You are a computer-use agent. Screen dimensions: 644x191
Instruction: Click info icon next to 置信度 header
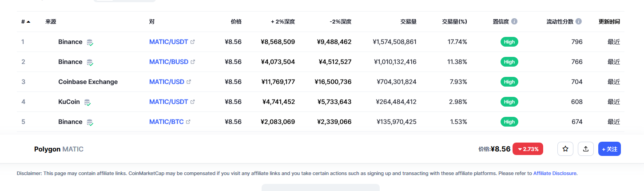coord(514,21)
